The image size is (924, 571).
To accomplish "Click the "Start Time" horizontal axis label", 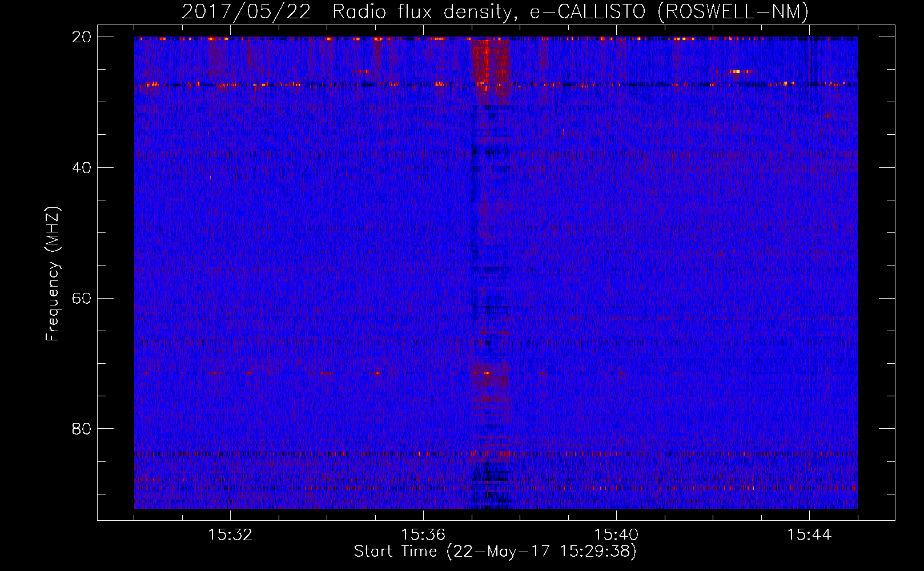I will coord(495,552).
